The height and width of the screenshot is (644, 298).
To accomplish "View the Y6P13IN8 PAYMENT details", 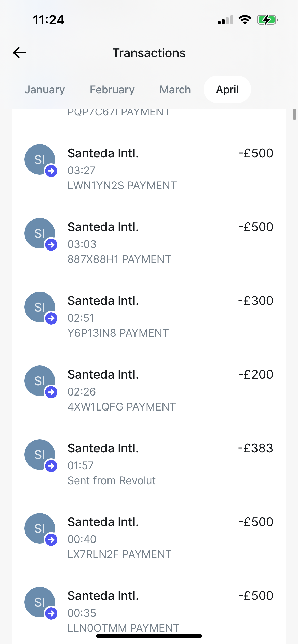I will tap(118, 333).
